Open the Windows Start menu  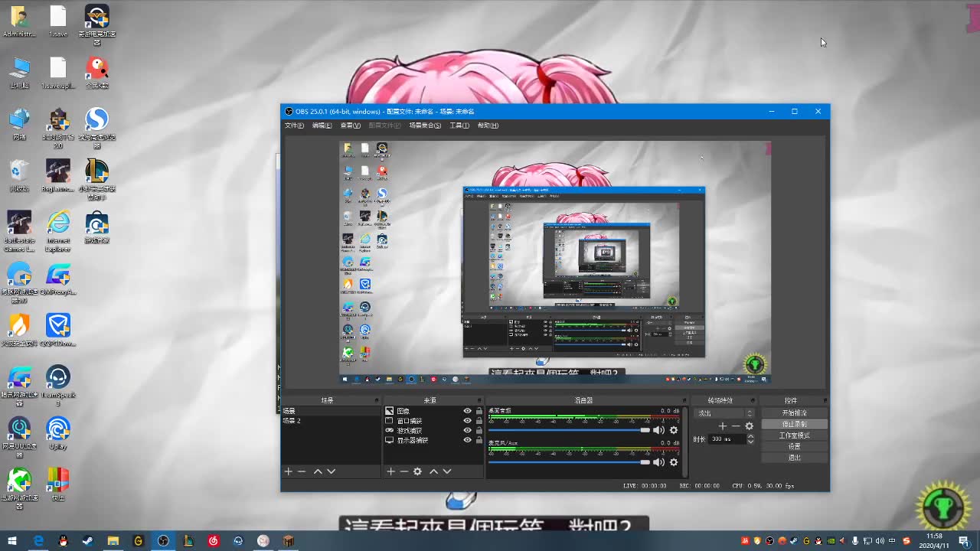(12, 541)
